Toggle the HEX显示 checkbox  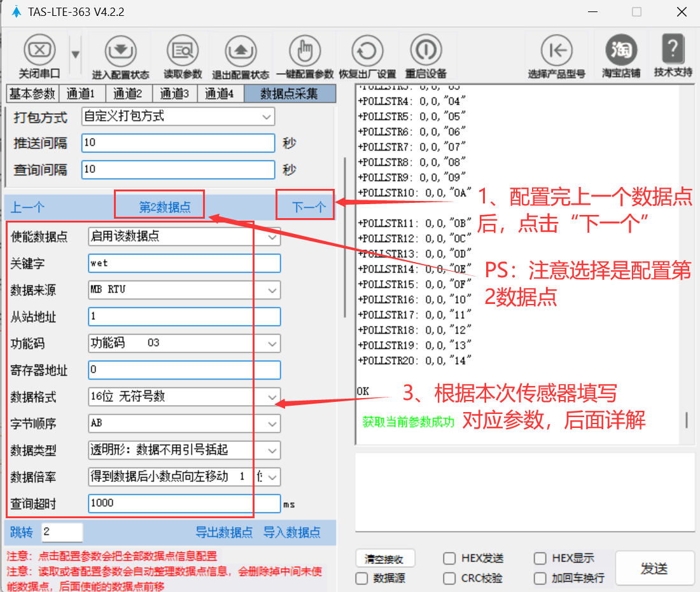(x=540, y=558)
